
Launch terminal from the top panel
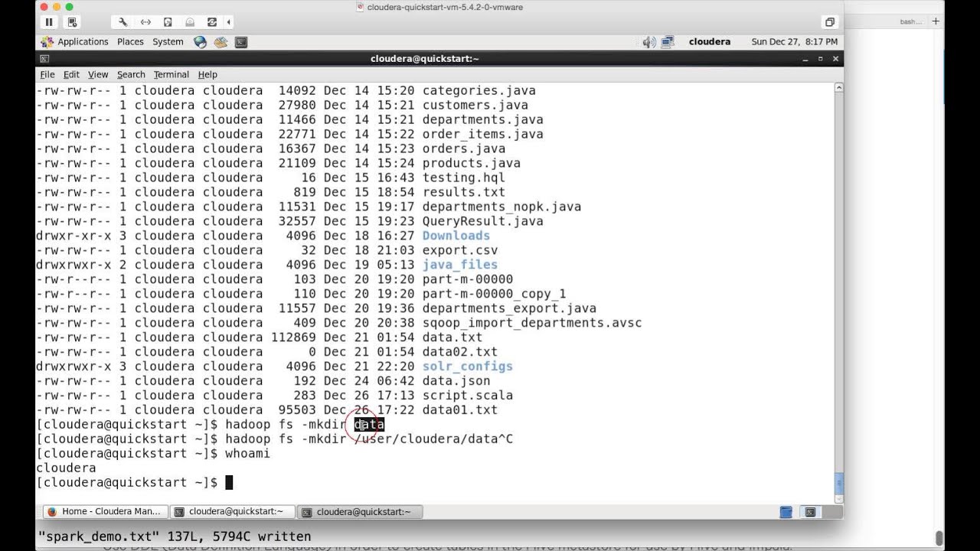240,42
